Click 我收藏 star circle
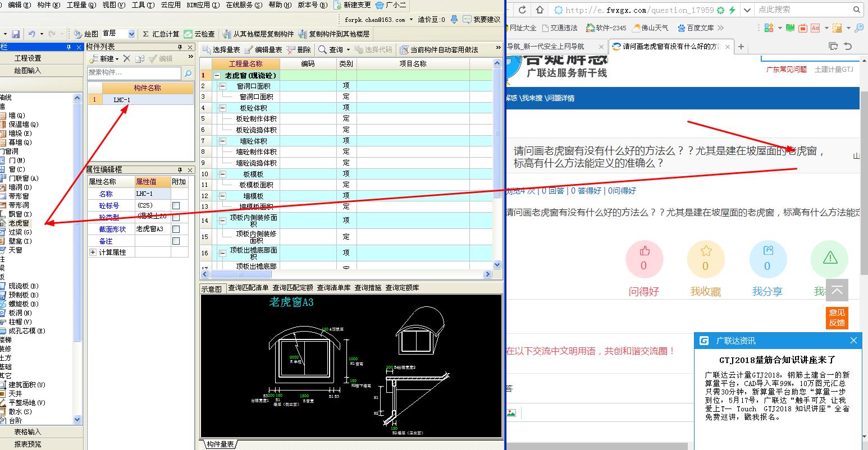Screen dimensions: 868x450 pos(706,259)
